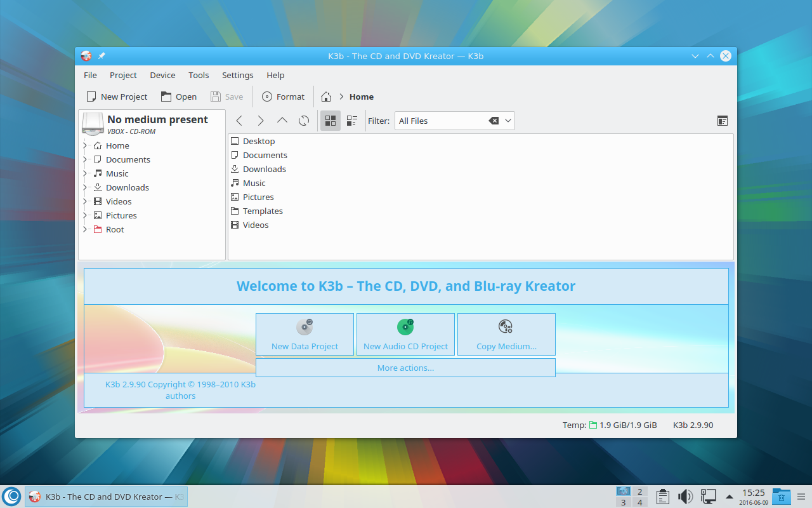Navigate up to the parent folder

(282, 121)
